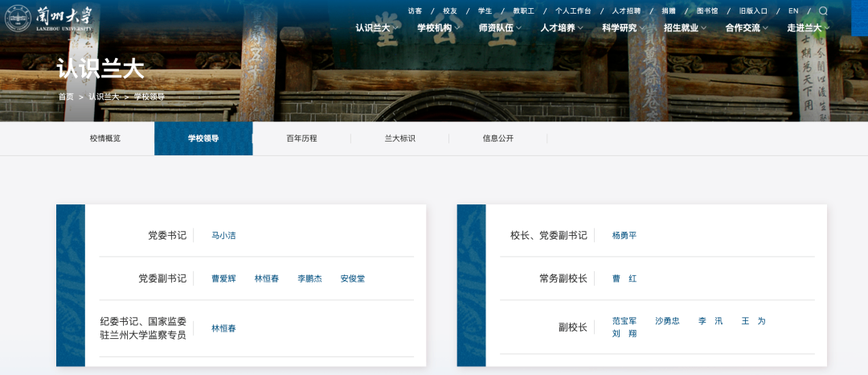Open the 科学研究 dropdown menu
868x375 pixels.
click(x=623, y=28)
